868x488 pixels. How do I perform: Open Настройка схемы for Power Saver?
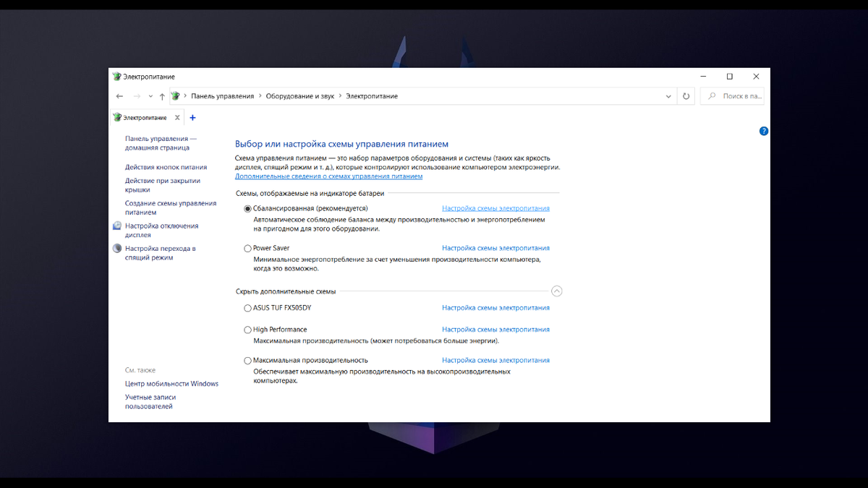coord(495,248)
